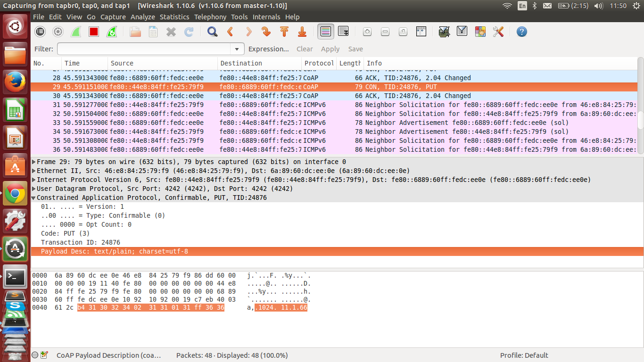The width and height of the screenshot is (644, 362).
Task: Expand the Ethernet II section
Action: tap(34, 171)
